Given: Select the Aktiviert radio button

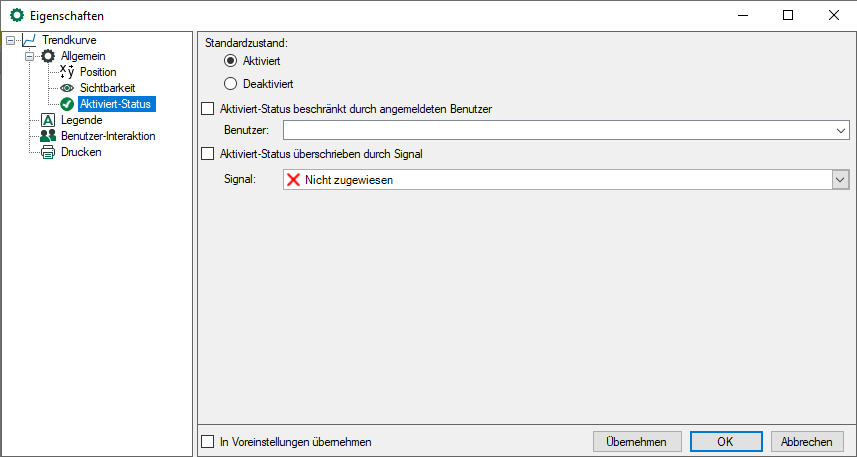Looking at the screenshot, I should click(230, 61).
